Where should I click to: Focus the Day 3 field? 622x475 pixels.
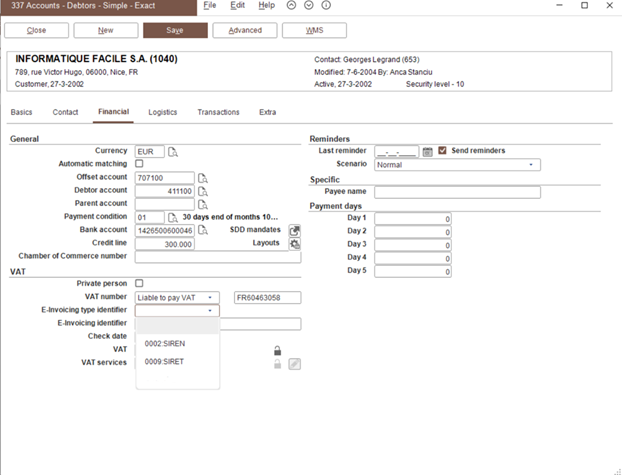click(x=413, y=245)
